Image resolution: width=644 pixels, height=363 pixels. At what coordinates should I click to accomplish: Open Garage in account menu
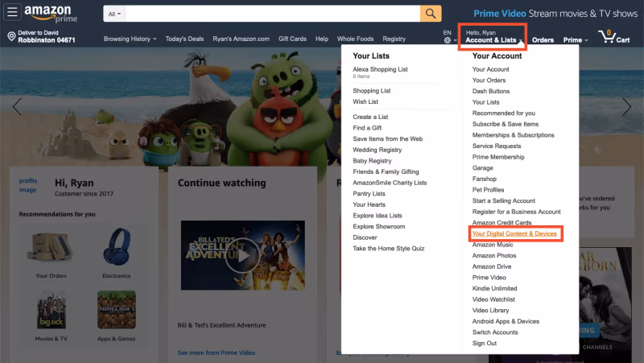(x=482, y=168)
